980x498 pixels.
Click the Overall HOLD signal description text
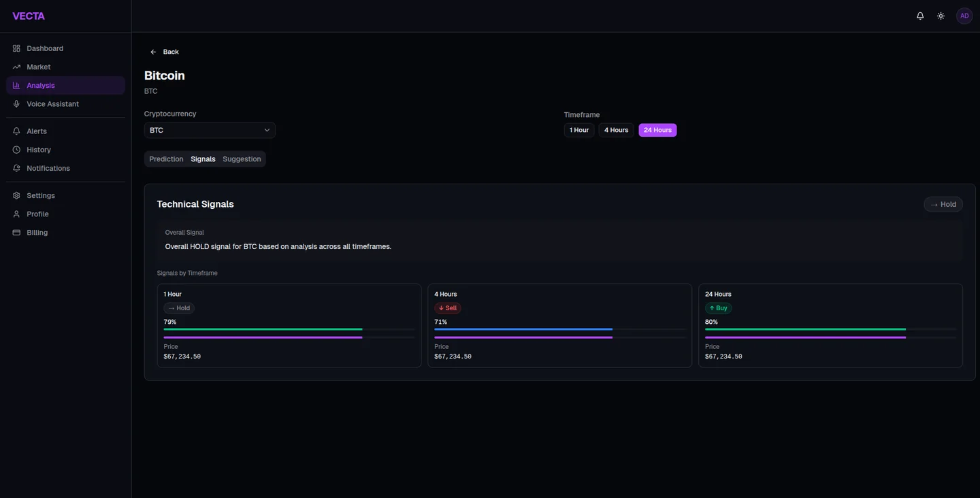tap(278, 246)
